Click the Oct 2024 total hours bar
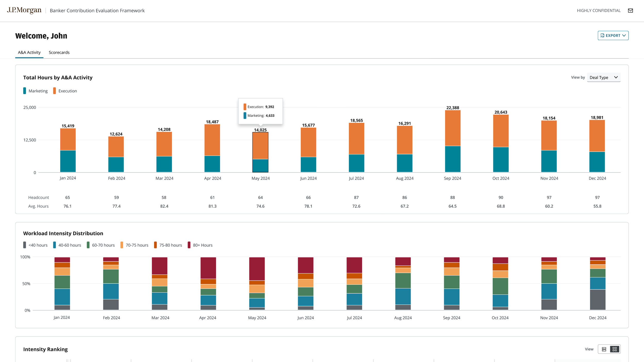The image size is (644, 362). click(501, 143)
